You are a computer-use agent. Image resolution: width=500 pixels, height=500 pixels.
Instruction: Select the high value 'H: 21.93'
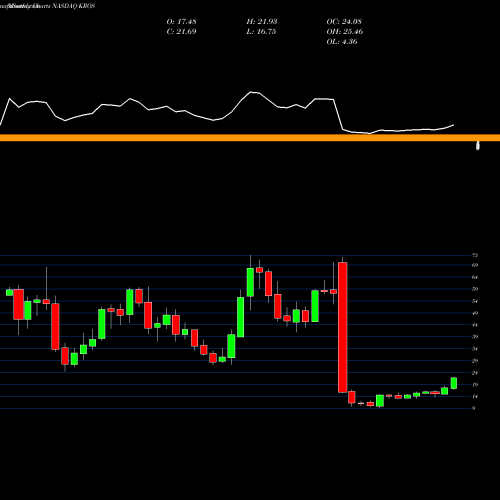(262, 22)
